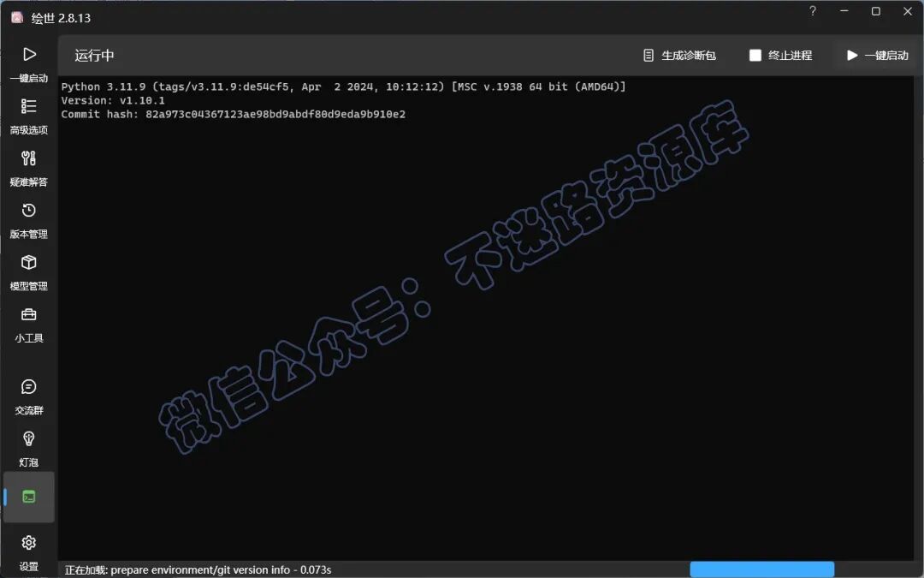Click the question mark help icon
This screenshot has width=924, height=578.
pyautogui.click(x=813, y=11)
